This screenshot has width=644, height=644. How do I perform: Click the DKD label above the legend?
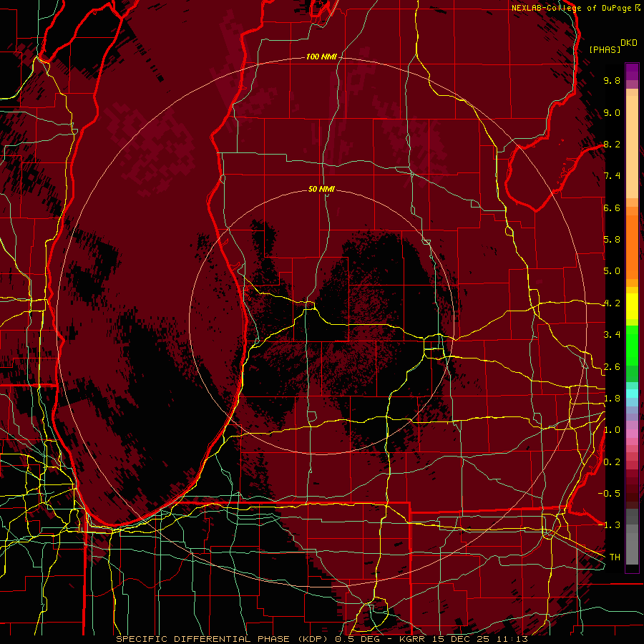(x=629, y=43)
